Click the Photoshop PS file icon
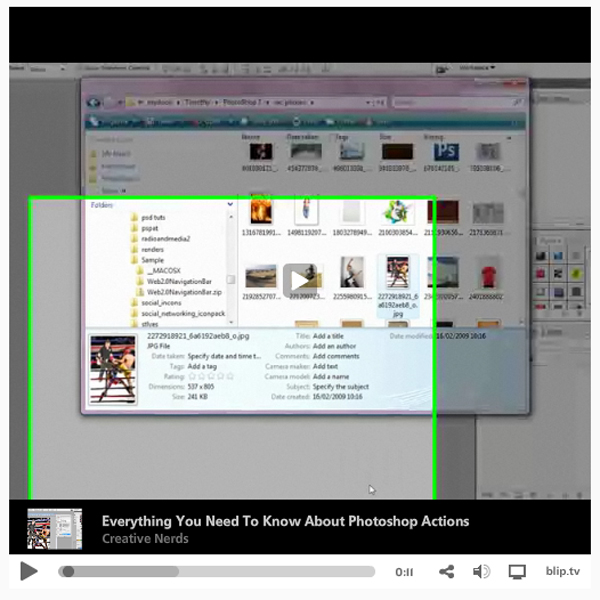The image size is (600, 600). pos(445,152)
